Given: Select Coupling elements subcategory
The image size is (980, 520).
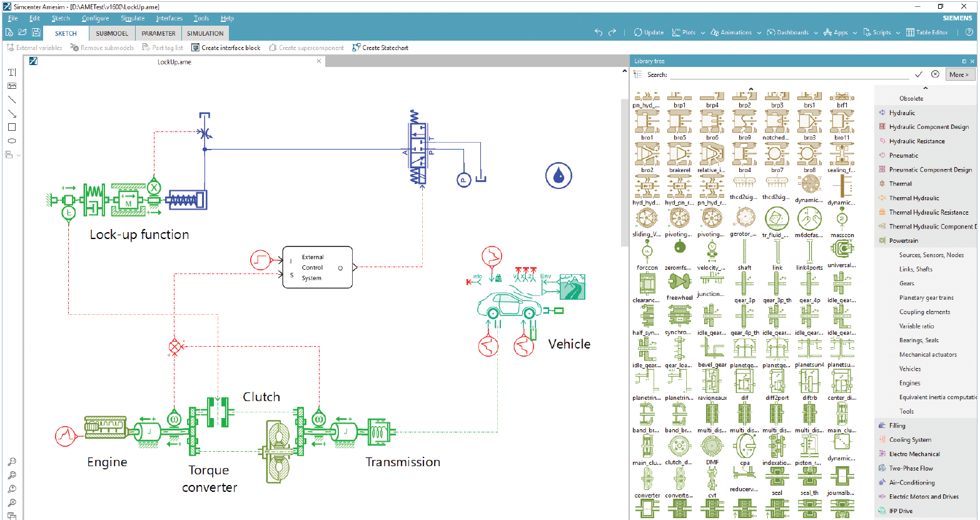Looking at the screenshot, I should coord(924,312).
